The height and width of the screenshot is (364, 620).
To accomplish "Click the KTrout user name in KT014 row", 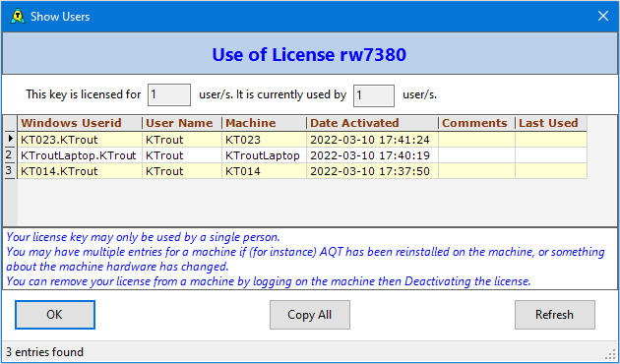I will click(182, 171).
